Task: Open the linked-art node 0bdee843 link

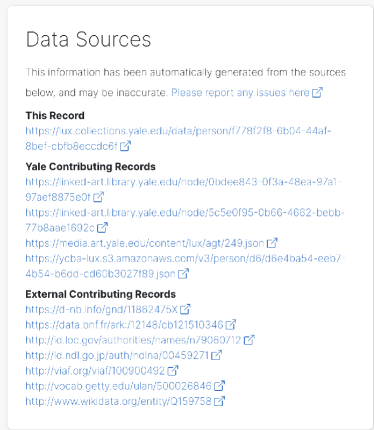Action: pos(183,189)
